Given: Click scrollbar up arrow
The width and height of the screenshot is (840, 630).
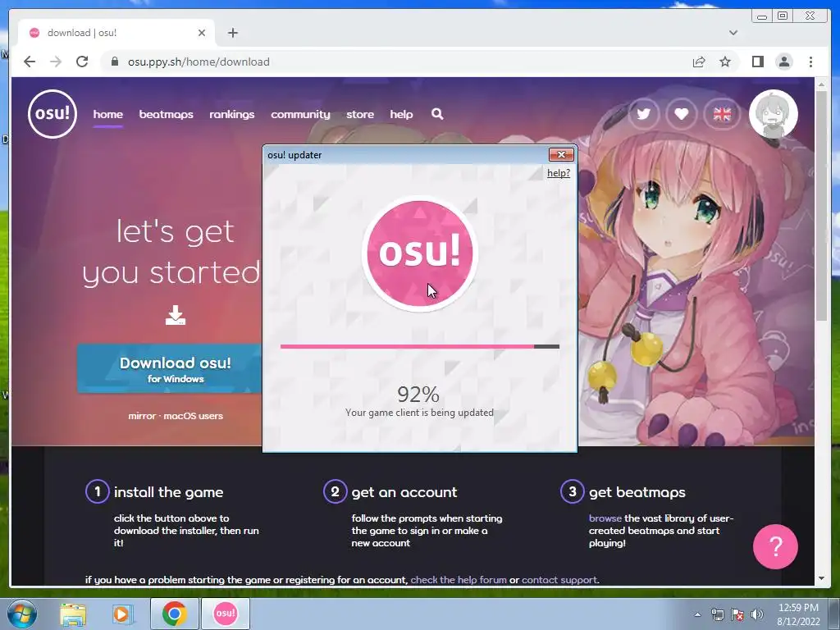Looking at the screenshot, I should [x=821, y=84].
